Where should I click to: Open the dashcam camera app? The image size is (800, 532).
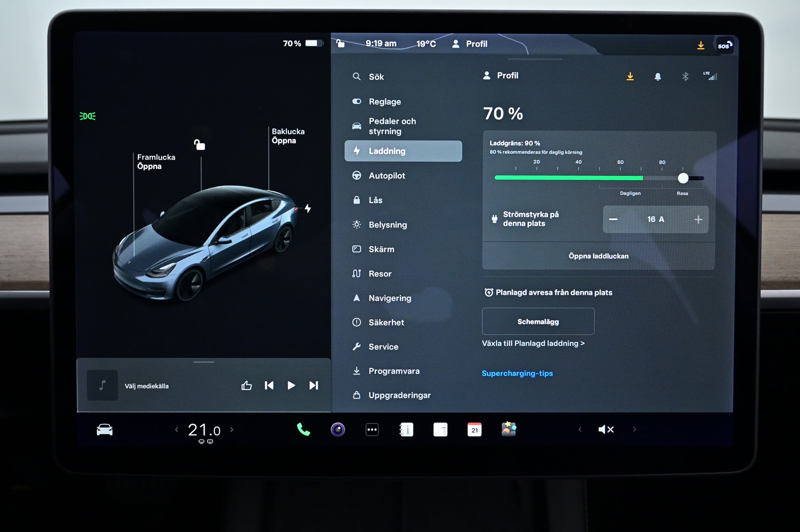[338, 430]
